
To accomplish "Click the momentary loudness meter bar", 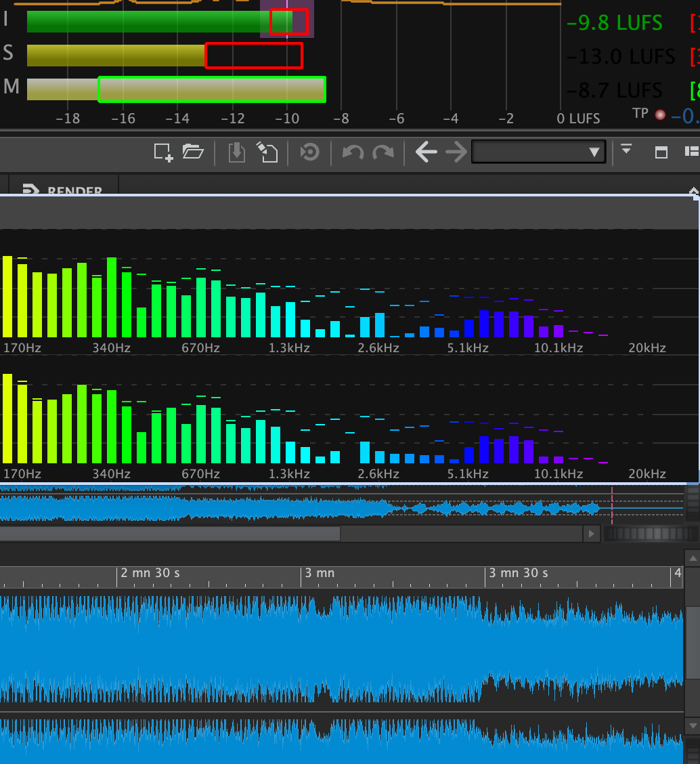I will pyautogui.click(x=176, y=89).
